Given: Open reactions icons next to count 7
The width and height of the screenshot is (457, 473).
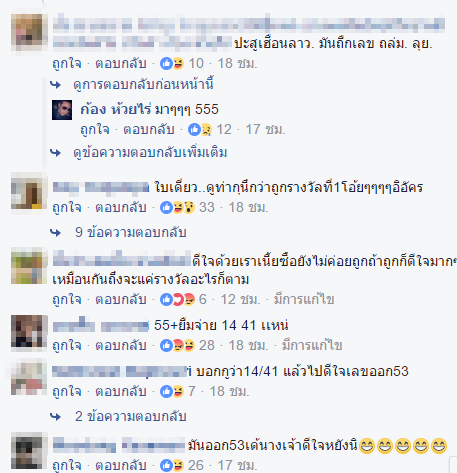Looking at the screenshot, I should coord(172,392).
